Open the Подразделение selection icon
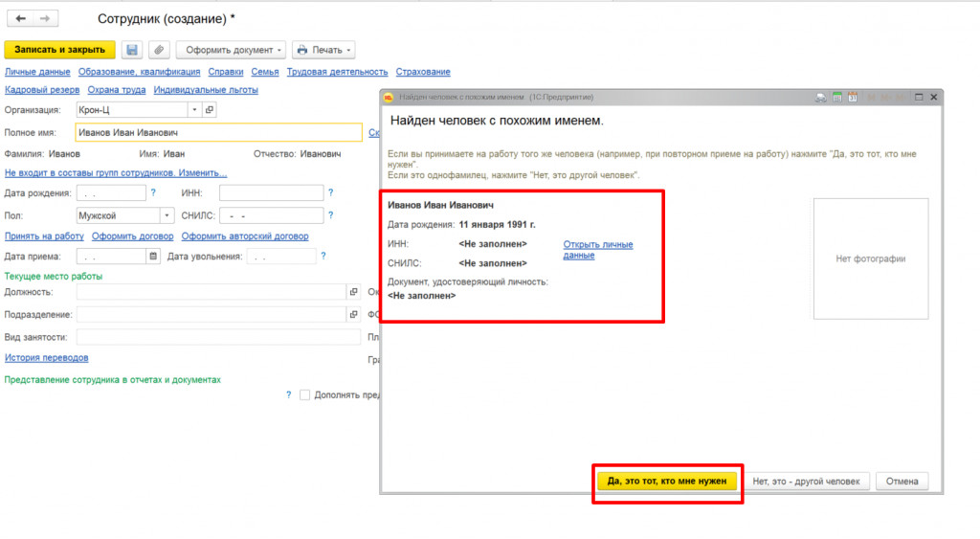Viewport: 980px width, 539px height. tap(354, 315)
